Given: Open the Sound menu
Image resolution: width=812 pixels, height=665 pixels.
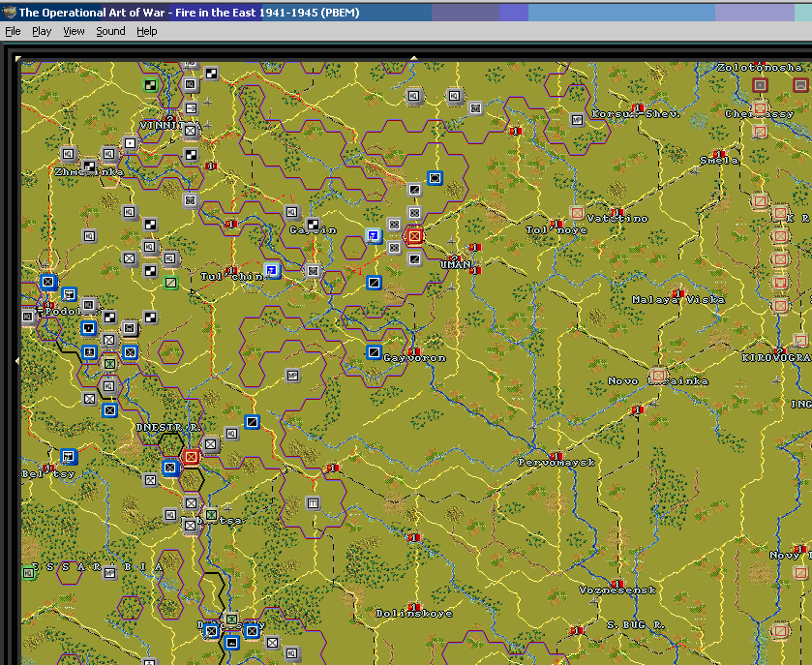Looking at the screenshot, I should [110, 31].
